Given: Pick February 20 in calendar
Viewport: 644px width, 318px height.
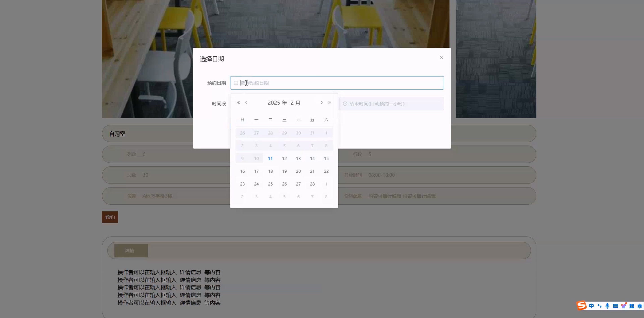Looking at the screenshot, I should pos(298,171).
